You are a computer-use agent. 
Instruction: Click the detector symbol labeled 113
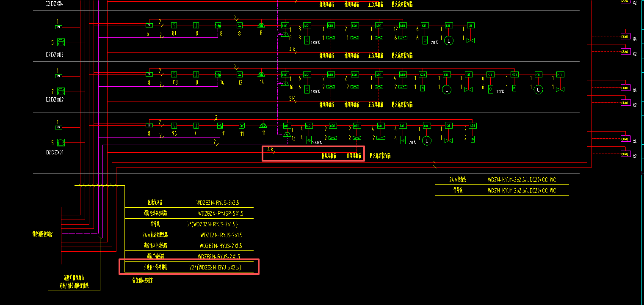[x=174, y=74]
